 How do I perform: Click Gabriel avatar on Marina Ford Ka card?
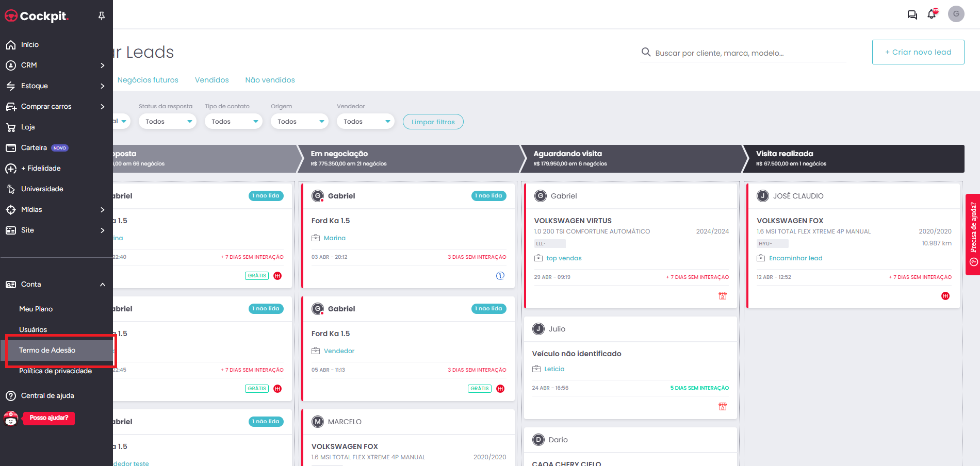tap(318, 196)
